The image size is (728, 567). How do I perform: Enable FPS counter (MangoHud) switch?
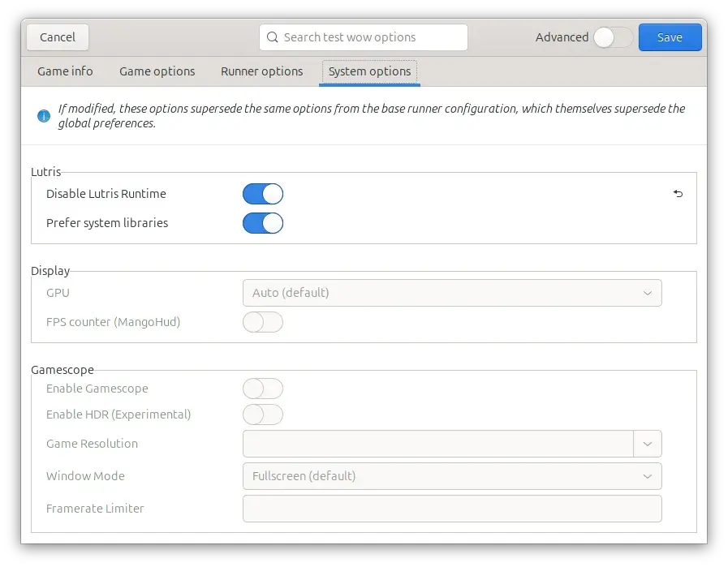(263, 322)
